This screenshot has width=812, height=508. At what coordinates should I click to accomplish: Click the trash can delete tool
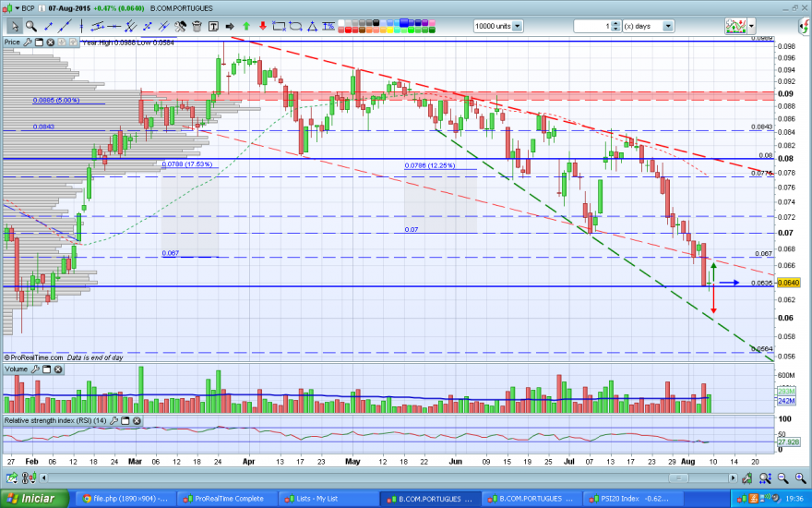197,26
